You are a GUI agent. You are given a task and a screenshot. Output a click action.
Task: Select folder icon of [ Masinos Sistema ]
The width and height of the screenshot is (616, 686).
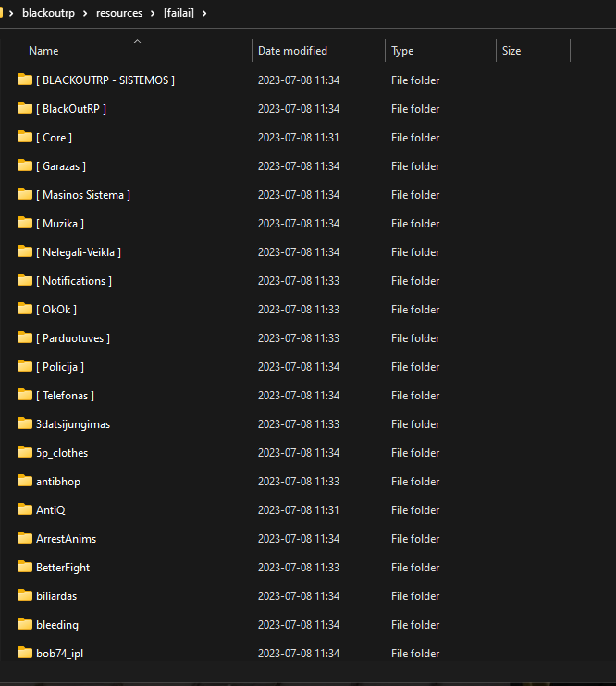pos(25,194)
